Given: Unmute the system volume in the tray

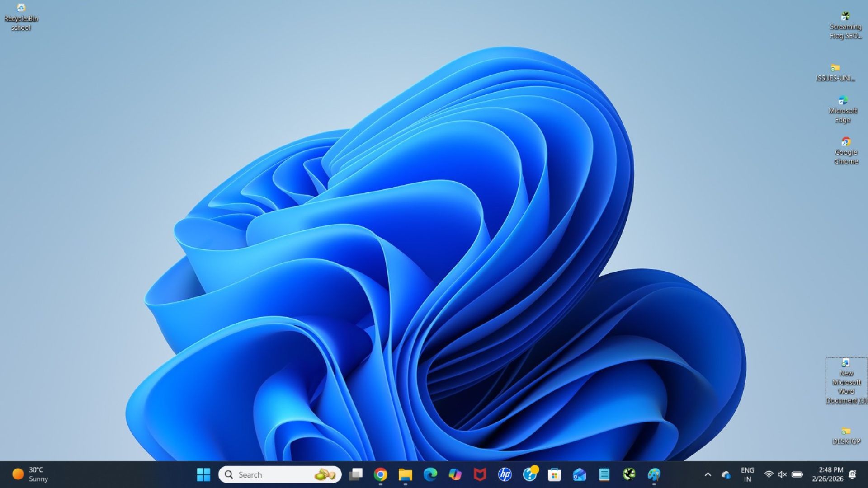Looking at the screenshot, I should [x=782, y=474].
